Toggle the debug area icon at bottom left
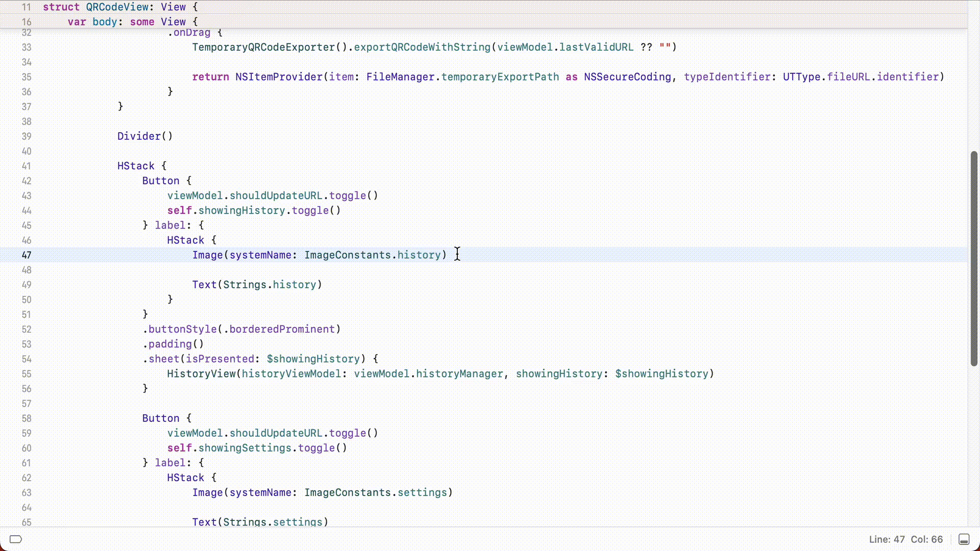Screen dimensions: 980x551 16,539
